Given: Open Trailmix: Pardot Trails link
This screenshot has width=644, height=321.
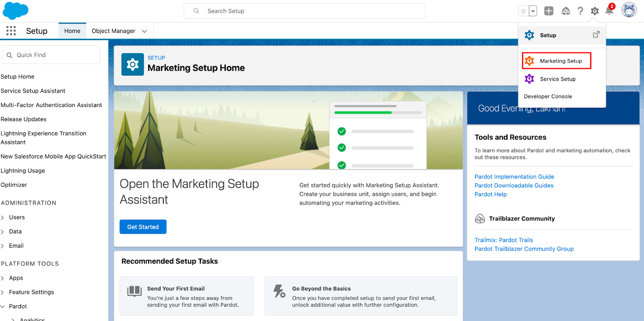Looking at the screenshot, I should 504,240.
